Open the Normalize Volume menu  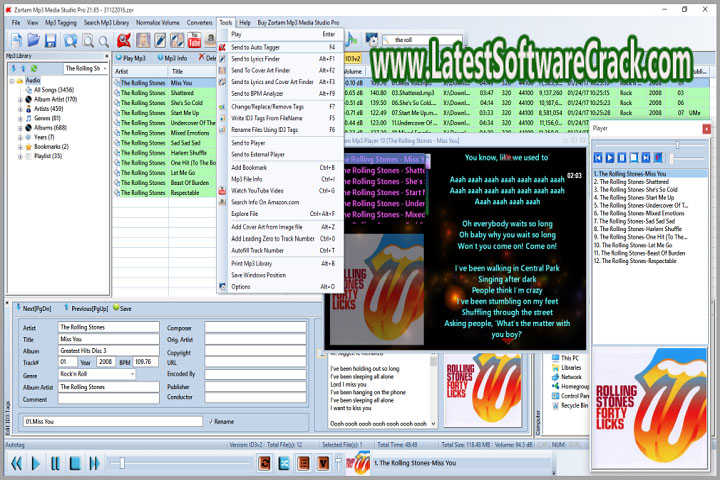[x=160, y=22]
